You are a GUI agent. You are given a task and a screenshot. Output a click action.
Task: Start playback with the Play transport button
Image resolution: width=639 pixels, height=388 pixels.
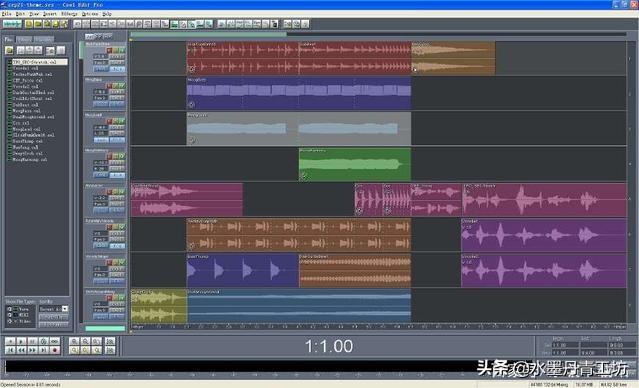click(x=22, y=341)
